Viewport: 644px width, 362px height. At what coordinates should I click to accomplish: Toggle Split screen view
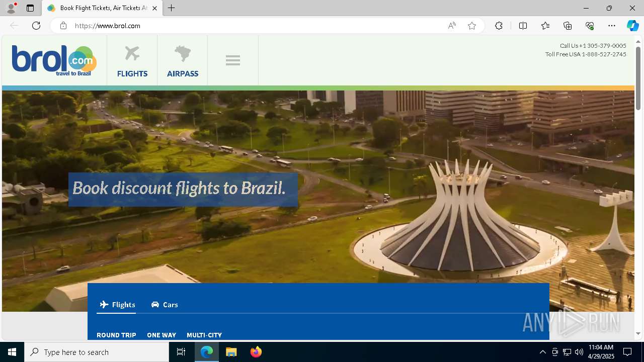(x=523, y=26)
